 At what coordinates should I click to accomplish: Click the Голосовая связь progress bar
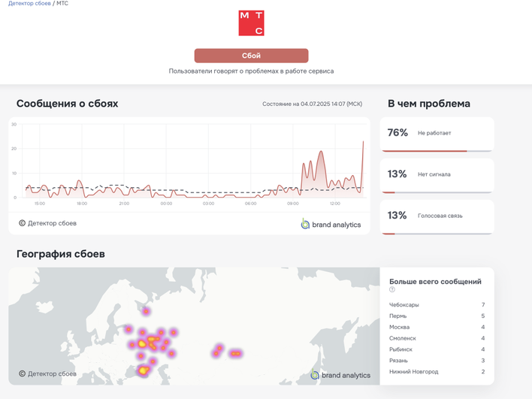(437, 234)
